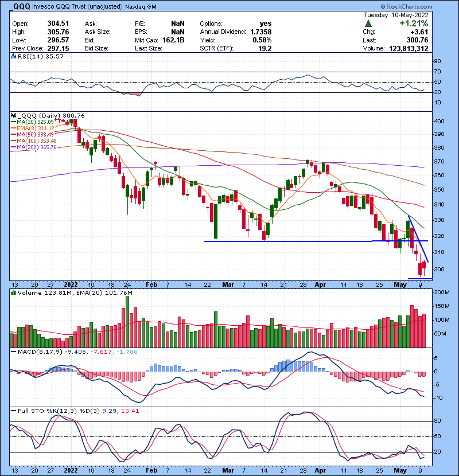Click the Annual Dividend value 1.7358
Image resolution: width=459 pixels, height=476 pixels.
click(261, 32)
